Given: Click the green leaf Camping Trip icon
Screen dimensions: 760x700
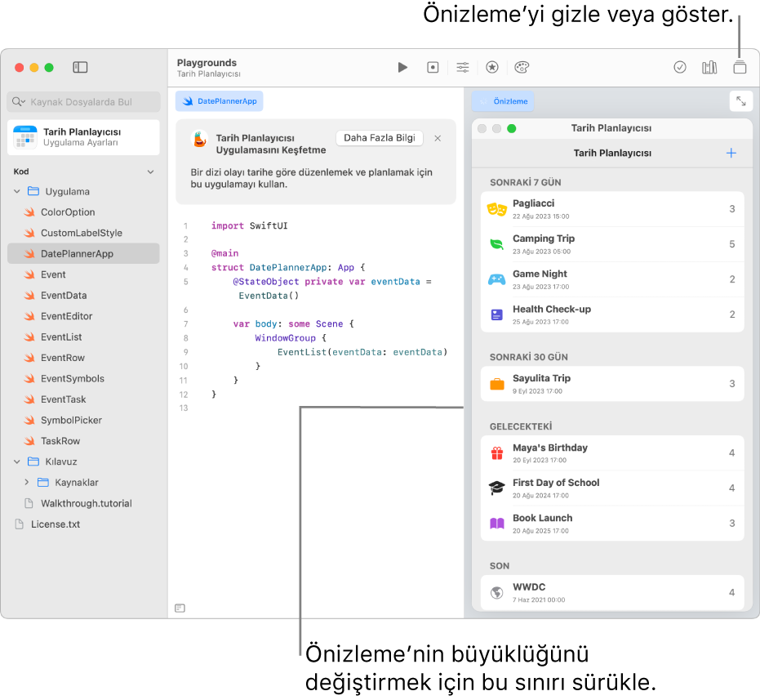Looking at the screenshot, I should click(497, 244).
